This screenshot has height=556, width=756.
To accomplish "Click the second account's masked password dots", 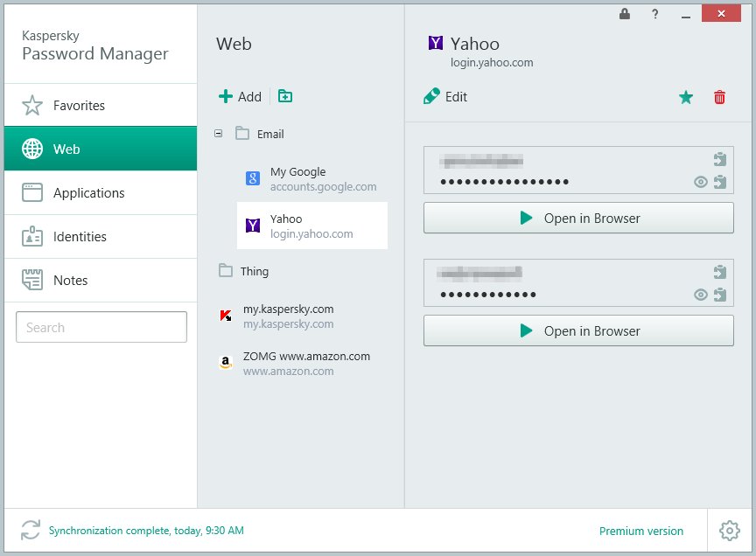I will pos(488,295).
